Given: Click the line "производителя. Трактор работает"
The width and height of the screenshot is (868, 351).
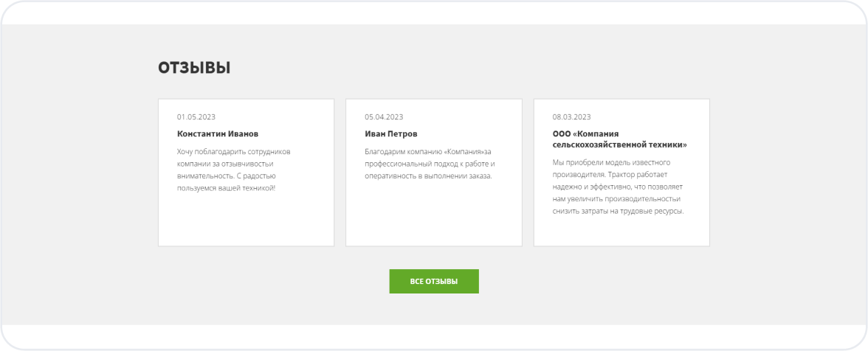Looking at the screenshot, I should (610, 174).
